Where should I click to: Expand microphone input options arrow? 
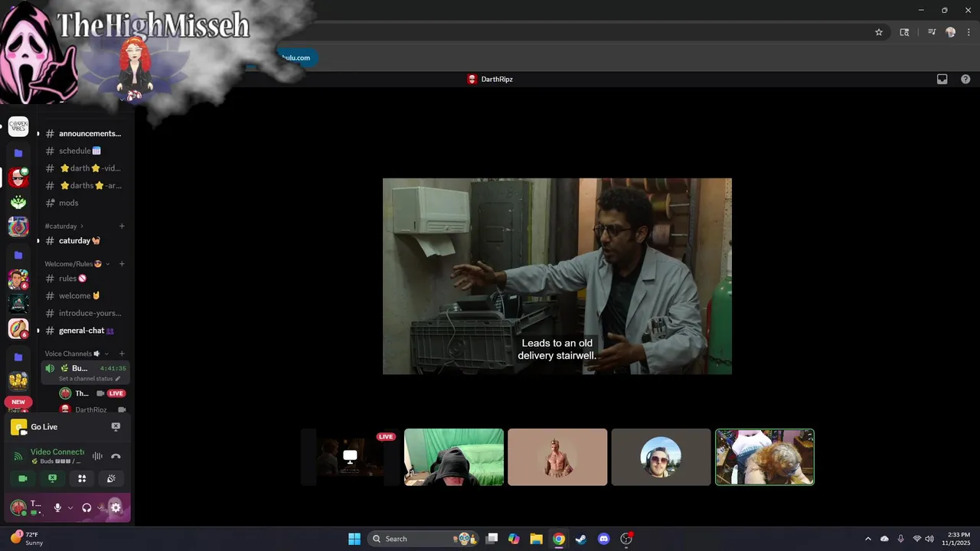[70, 507]
